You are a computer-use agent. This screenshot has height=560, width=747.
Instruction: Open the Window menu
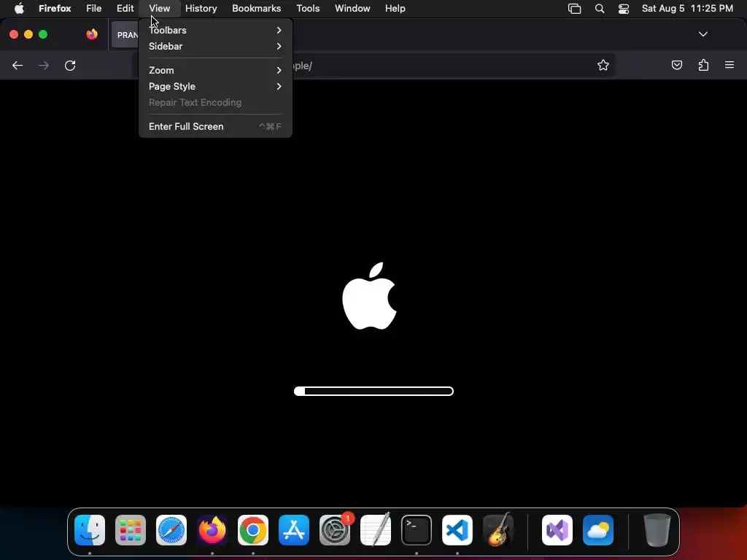click(x=352, y=9)
